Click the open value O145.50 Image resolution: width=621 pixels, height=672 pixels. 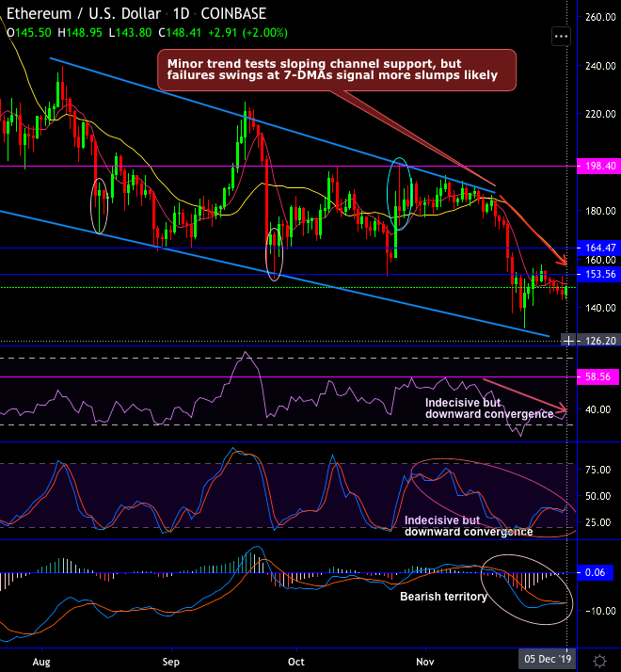pyautogui.click(x=29, y=33)
